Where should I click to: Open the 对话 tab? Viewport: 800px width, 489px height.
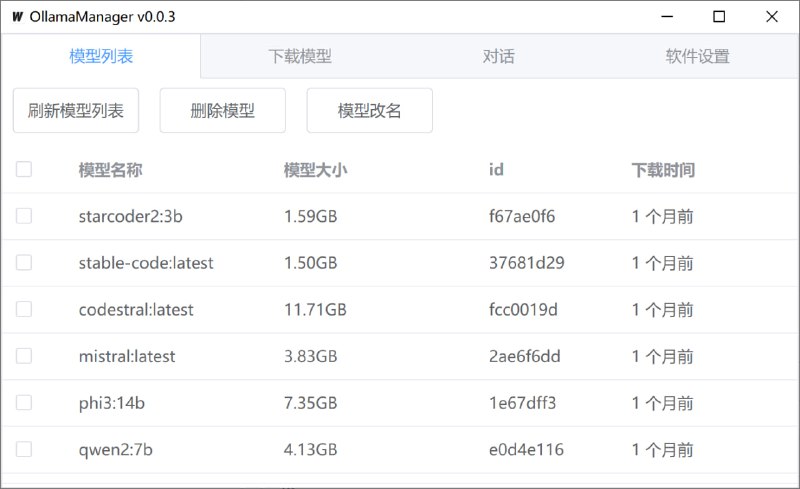[498, 56]
